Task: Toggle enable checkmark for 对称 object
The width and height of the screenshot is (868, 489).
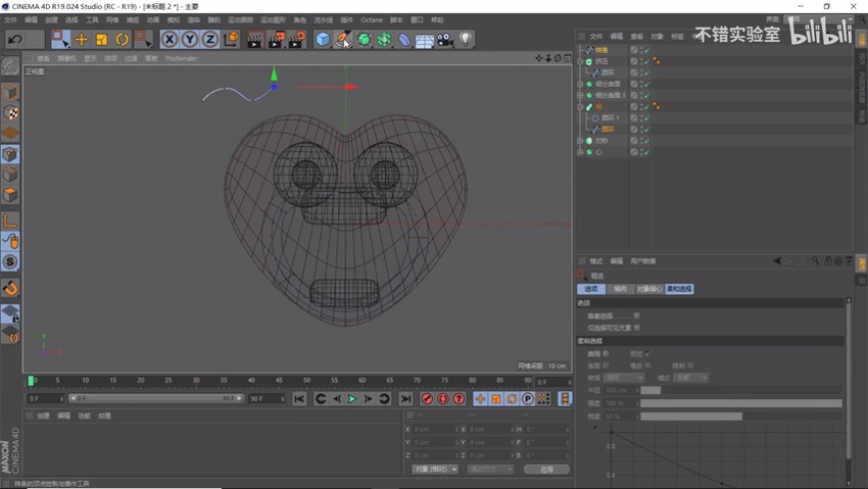Action: tap(647, 141)
